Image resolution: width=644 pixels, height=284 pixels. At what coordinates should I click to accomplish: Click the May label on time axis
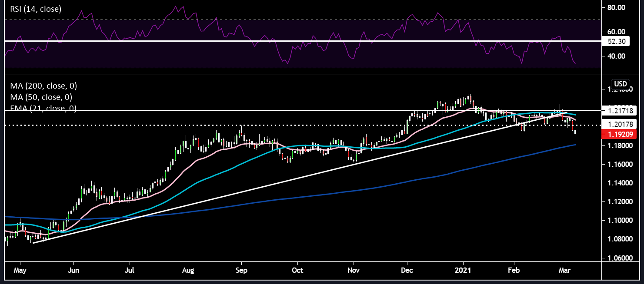[x=20, y=270]
